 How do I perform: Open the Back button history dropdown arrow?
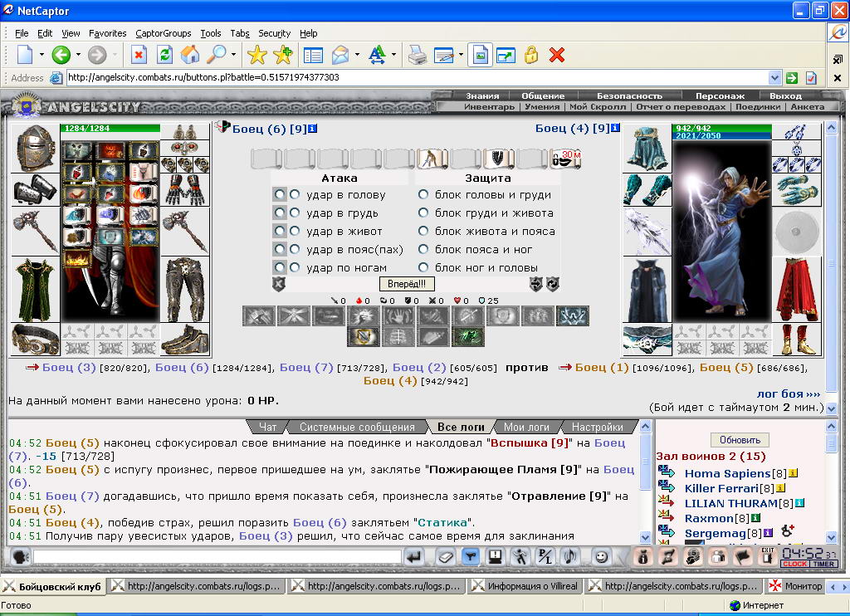(x=78, y=55)
